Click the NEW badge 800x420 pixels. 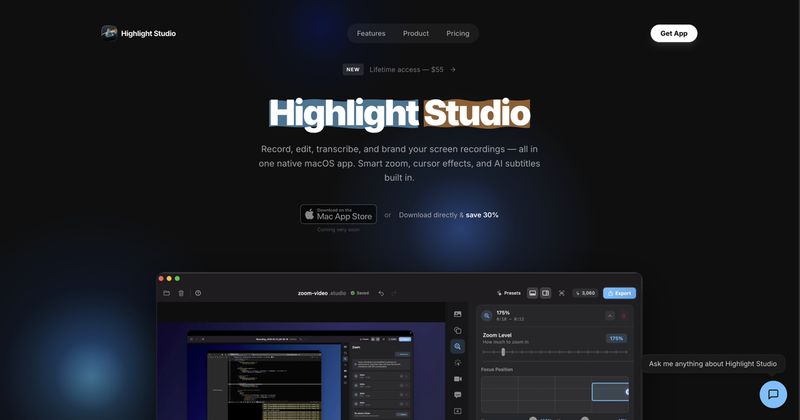(x=353, y=69)
